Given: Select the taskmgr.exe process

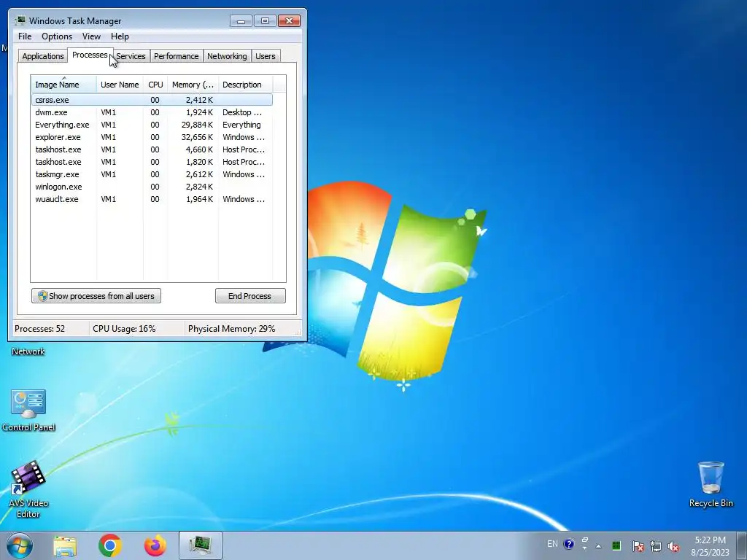Looking at the screenshot, I should (x=152, y=174).
